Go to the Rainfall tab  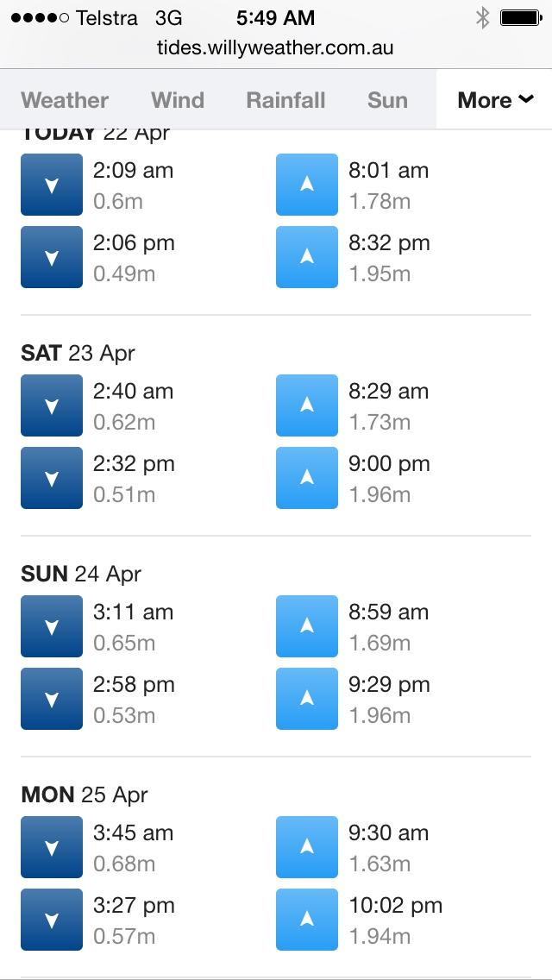[x=285, y=100]
